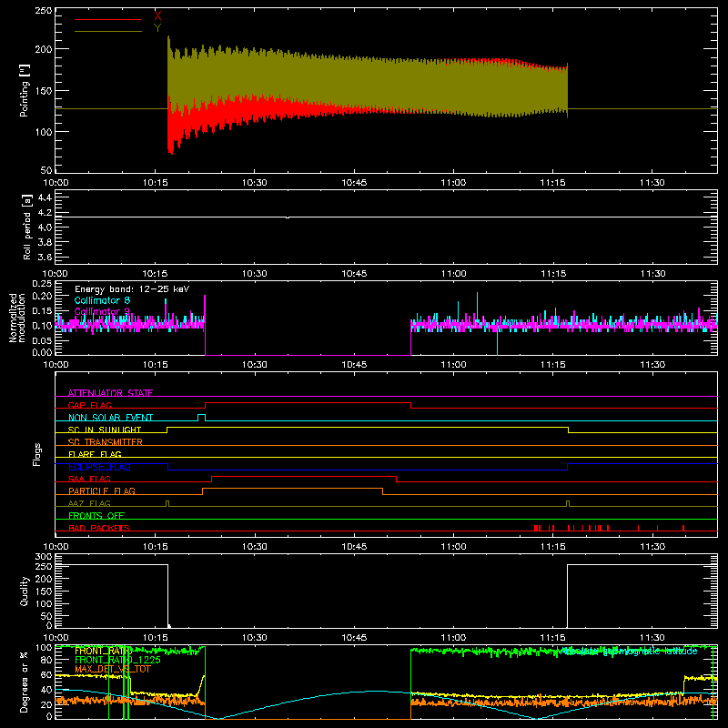The width and height of the screenshot is (728, 728).
Task: Click the GAP_FLAG raised segment
Action: click(x=308, y=403)
